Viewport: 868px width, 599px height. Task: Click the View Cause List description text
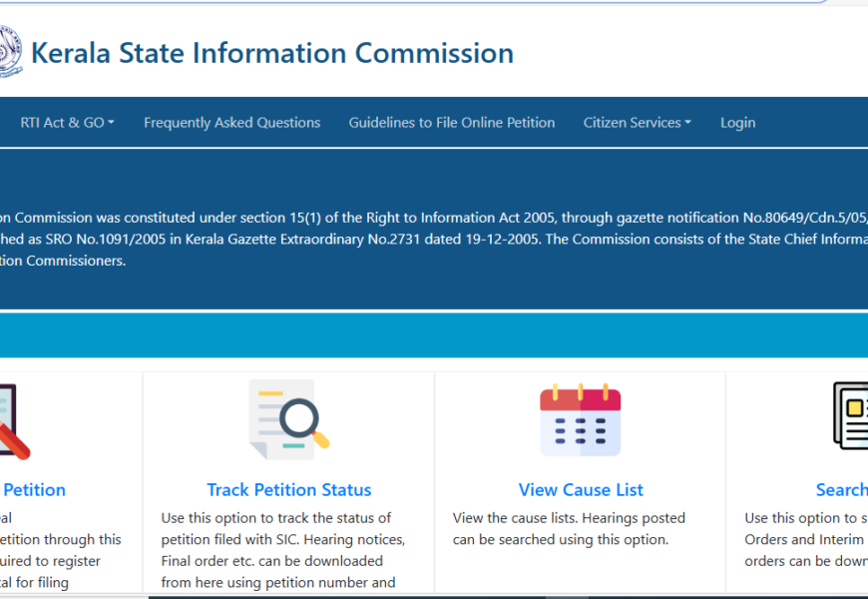pos(569,529)
